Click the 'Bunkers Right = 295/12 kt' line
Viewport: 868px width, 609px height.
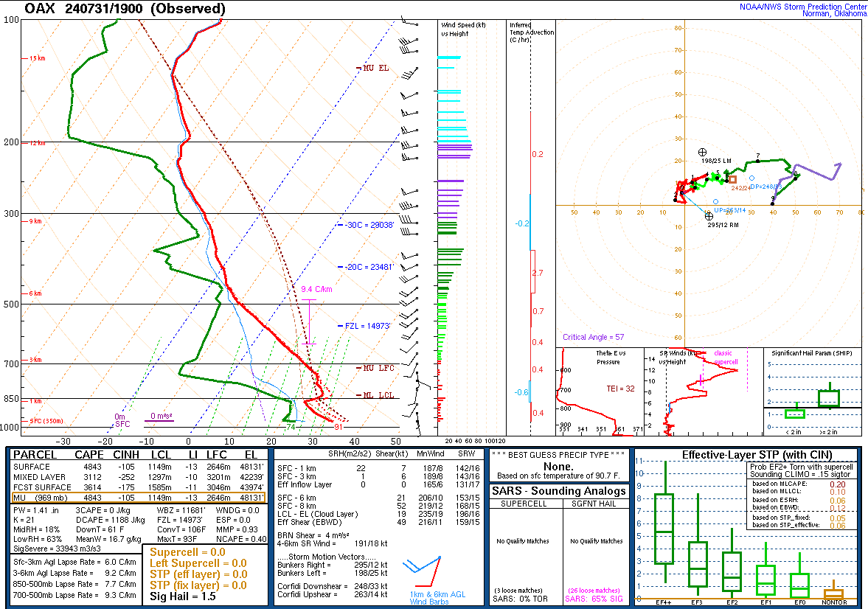(x=332, y=565)
